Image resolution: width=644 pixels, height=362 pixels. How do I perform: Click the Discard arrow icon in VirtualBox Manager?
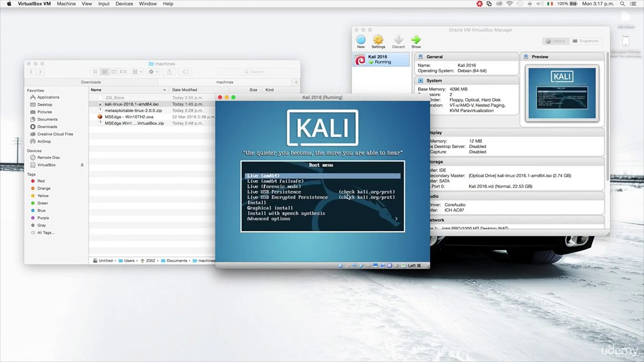coord(398,40)
